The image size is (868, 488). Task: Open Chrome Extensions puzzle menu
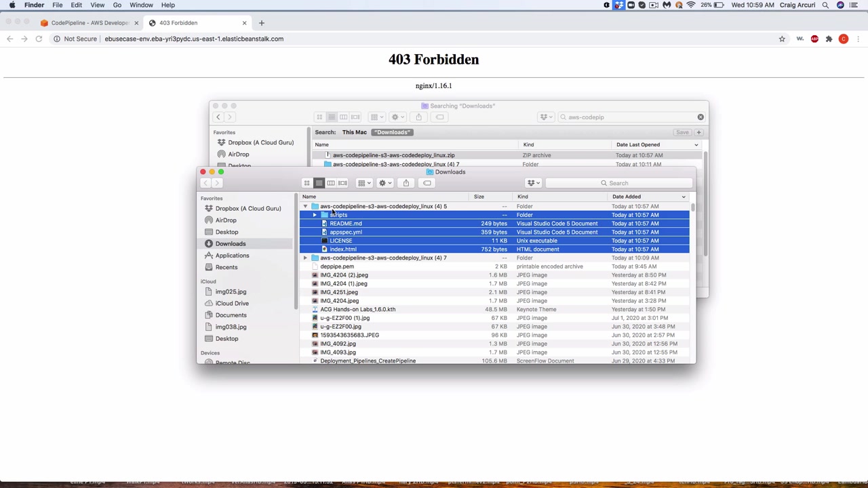tap(829, 39)
